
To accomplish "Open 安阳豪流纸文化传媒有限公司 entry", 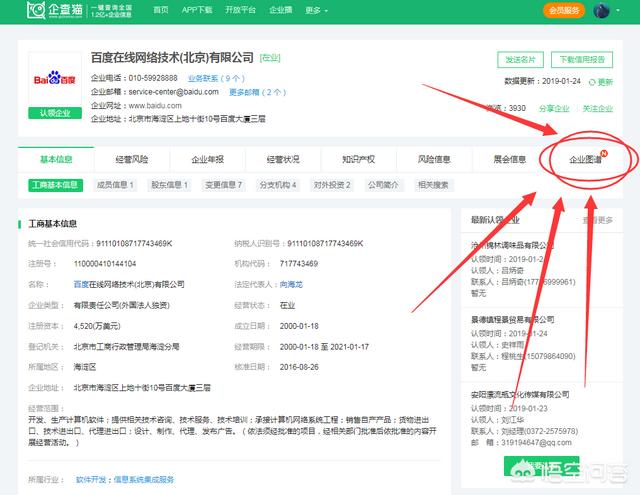I will 520,395.
